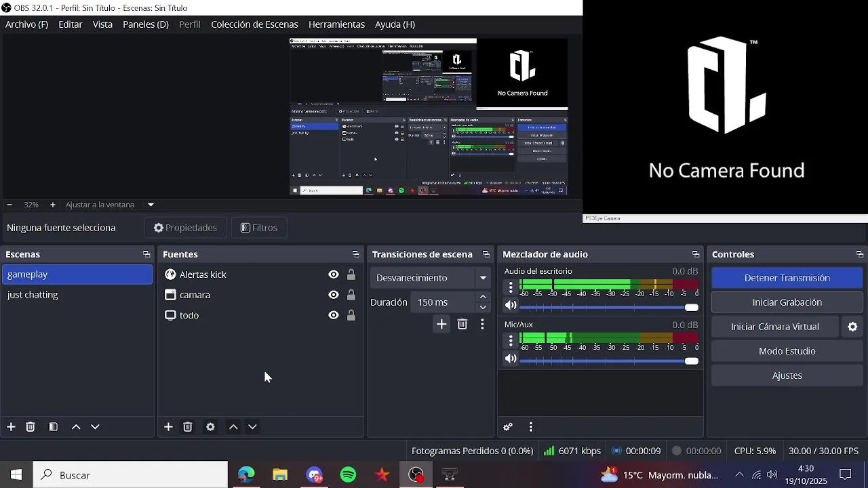Undock the Fuentes panel

pyautogui.click(x=356, y=254)
